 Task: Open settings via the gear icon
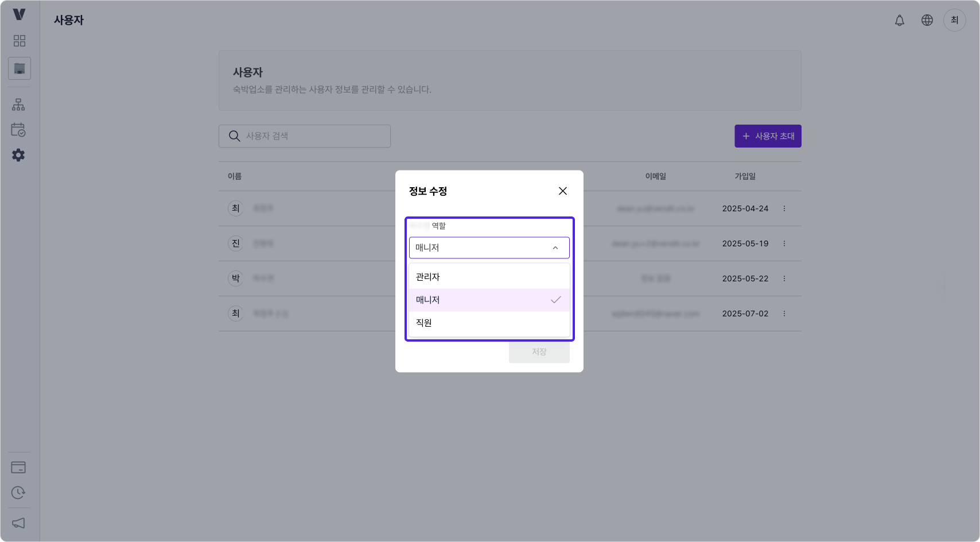coord(19,155)
